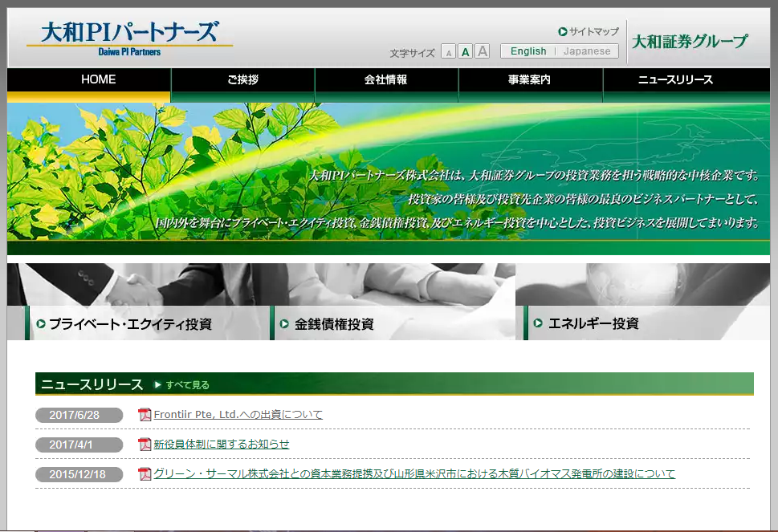The height and width of the screenshot is (532, 778).
Task: Click the 2015/12/18 date label
Action: (79, 474)
